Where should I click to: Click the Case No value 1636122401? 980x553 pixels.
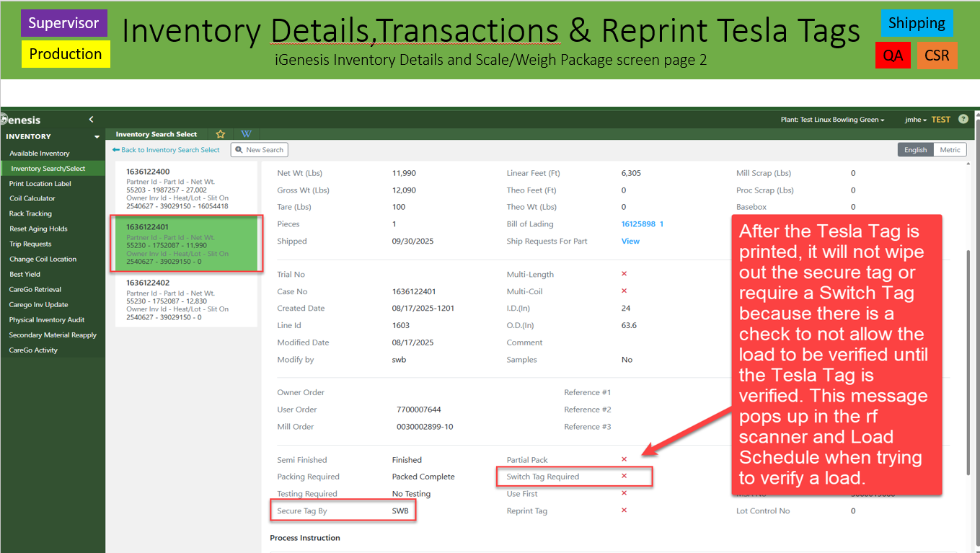tap(414, 291)
